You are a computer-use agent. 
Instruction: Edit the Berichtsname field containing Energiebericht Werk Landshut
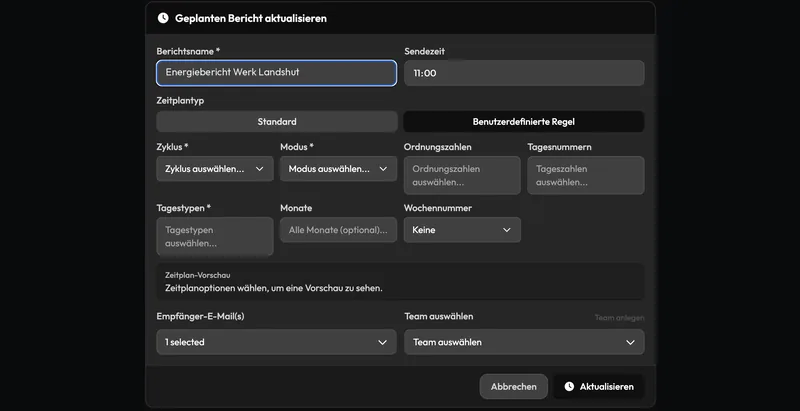coord(277,73)
